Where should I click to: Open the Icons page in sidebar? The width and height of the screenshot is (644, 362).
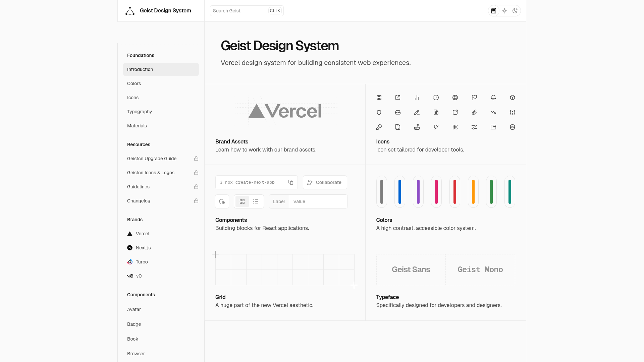161,98
